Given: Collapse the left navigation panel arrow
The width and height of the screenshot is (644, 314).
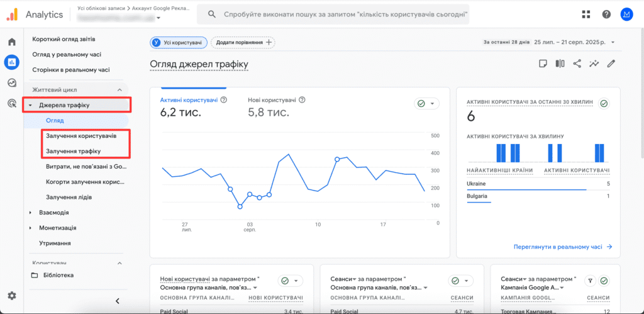Looking at the screenshot, I should (x=118, y=301).
